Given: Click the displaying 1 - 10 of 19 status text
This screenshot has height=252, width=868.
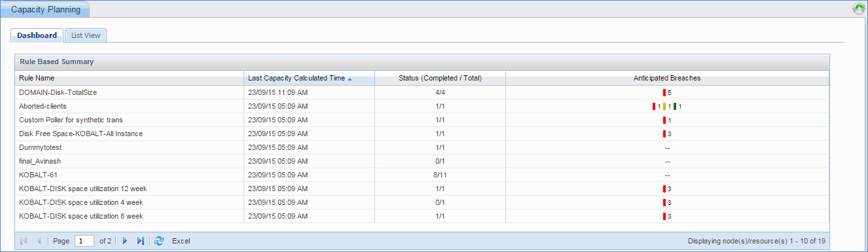Looking at the screenshot, I should [x=757, y=242].
